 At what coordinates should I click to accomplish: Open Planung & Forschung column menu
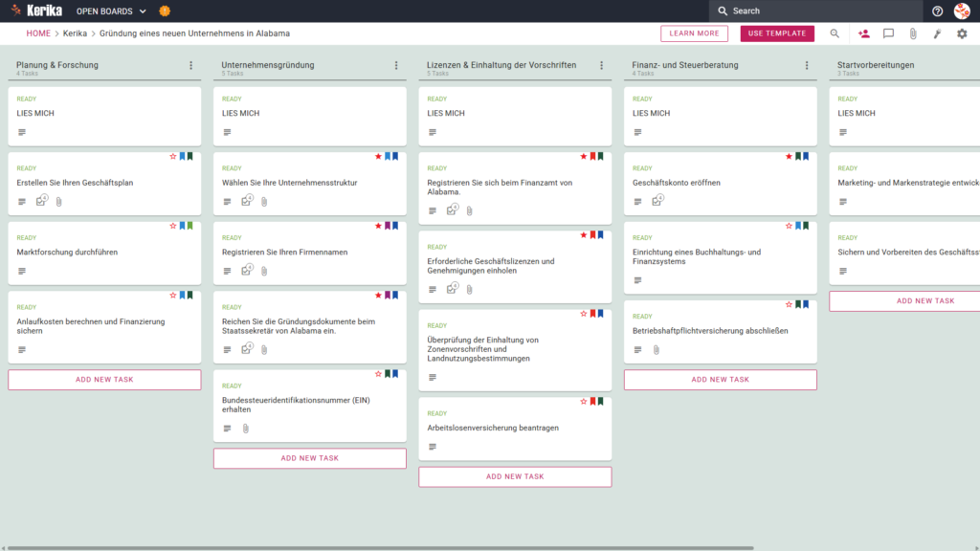pos(191,65)
